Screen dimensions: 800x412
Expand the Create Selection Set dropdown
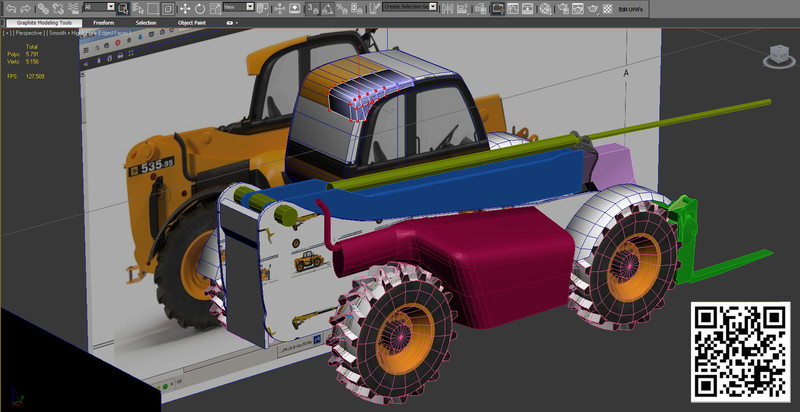click(433, 7)
